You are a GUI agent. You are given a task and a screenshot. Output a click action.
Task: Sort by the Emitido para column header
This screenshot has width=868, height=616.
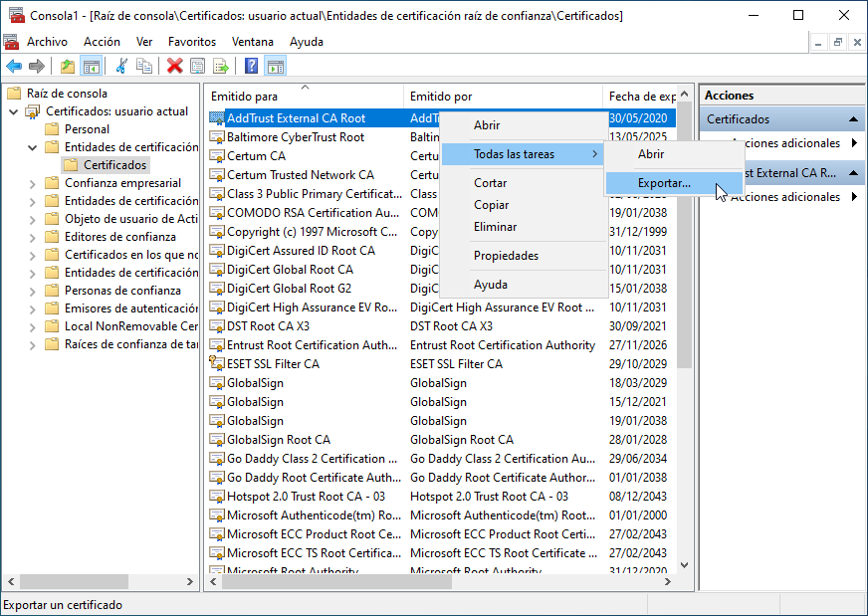[304, 97]
